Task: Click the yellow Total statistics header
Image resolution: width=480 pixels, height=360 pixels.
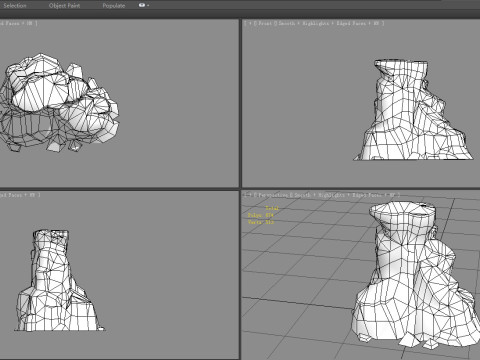Action: point(272,208)
